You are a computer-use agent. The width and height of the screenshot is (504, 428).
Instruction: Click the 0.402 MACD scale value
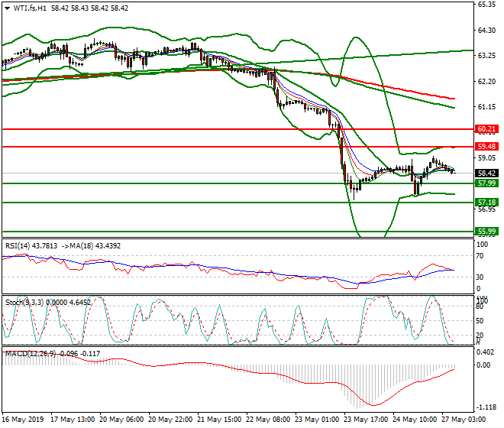[x=486, y=352]
